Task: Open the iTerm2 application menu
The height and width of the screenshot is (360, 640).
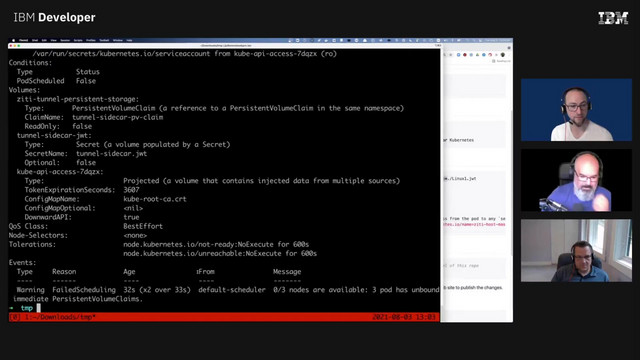Action: click(x=24, y=40)
